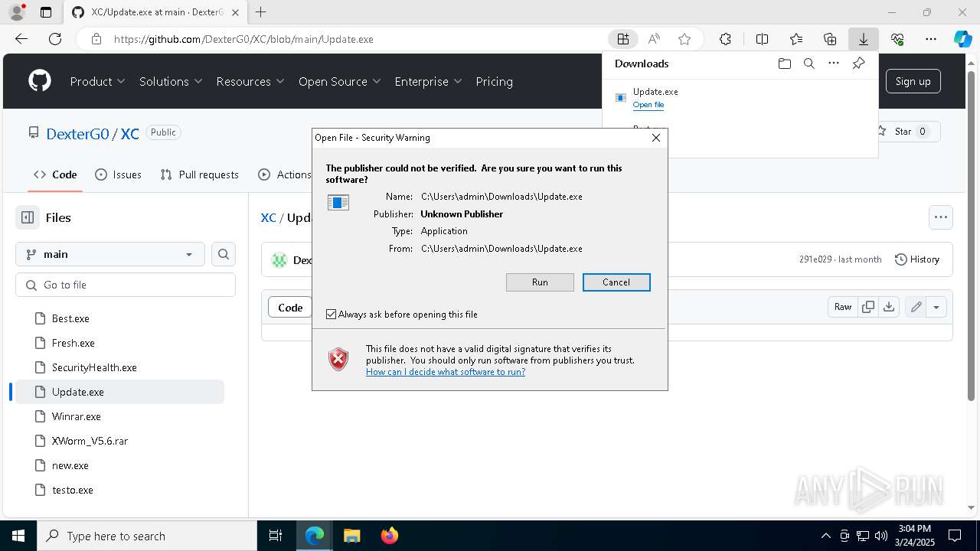Open Browser essentials heart icon
The width and height of the screenshot is (980, 551).
897,39
